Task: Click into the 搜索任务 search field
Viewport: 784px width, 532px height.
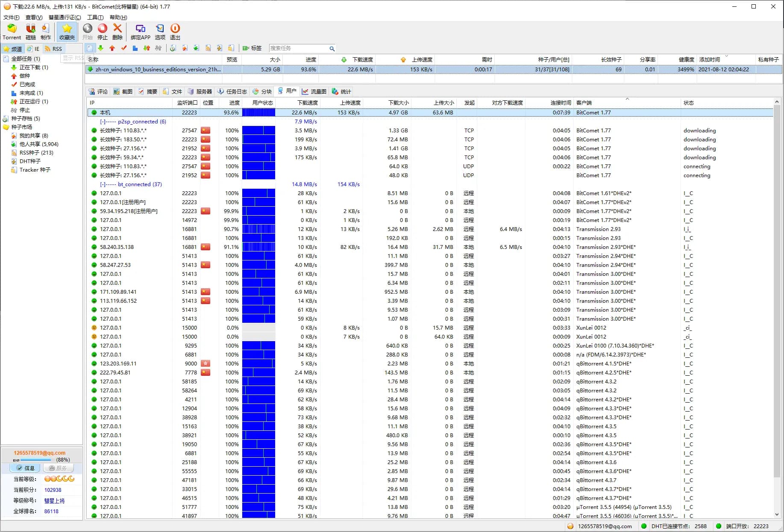Action: [299, 48]
